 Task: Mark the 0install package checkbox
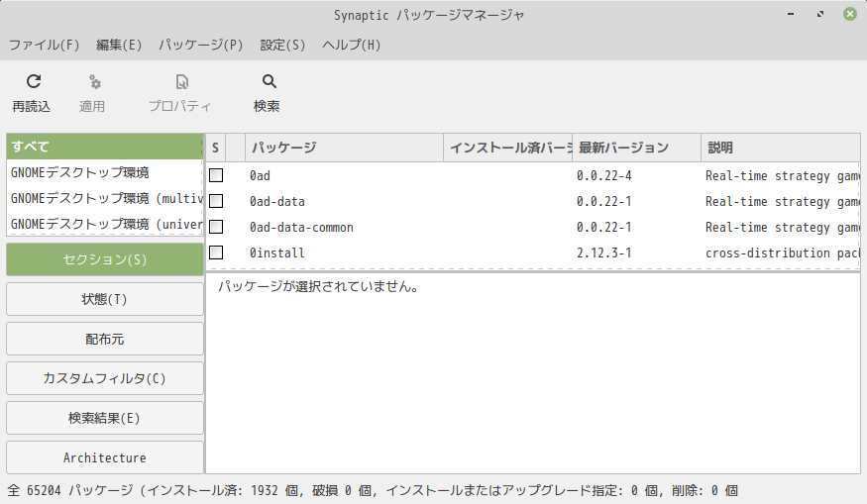coord(216,252)
